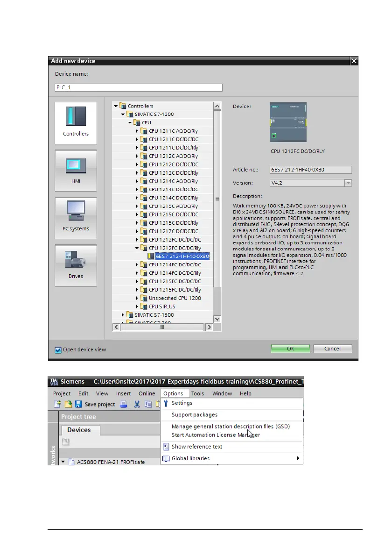This screenshot has width=392, height=556.
Task: Collapse the CPU folder node
Action: 130,123
